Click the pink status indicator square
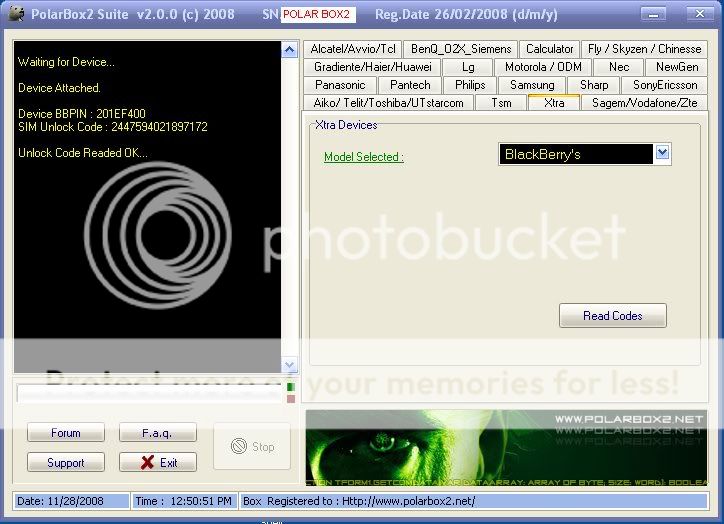 pyautogui.click(x=291, y=398)
